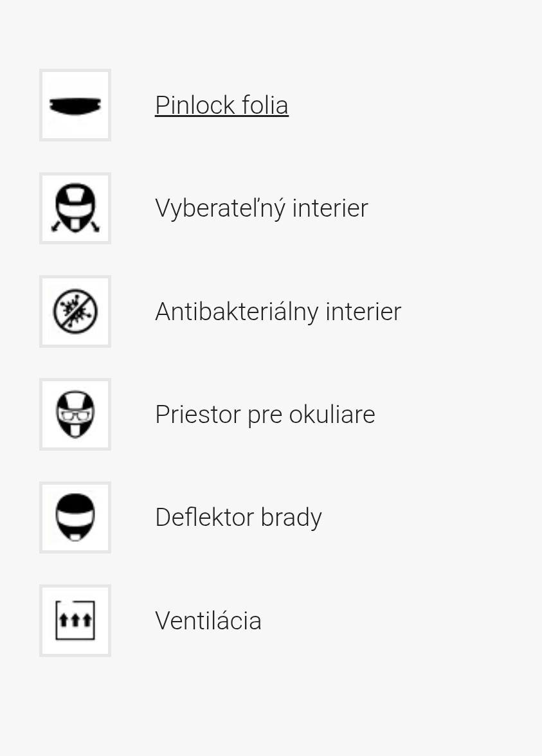Click the Priestor pre okuliare label
542x756 pixels.
[x=265, y=415]
